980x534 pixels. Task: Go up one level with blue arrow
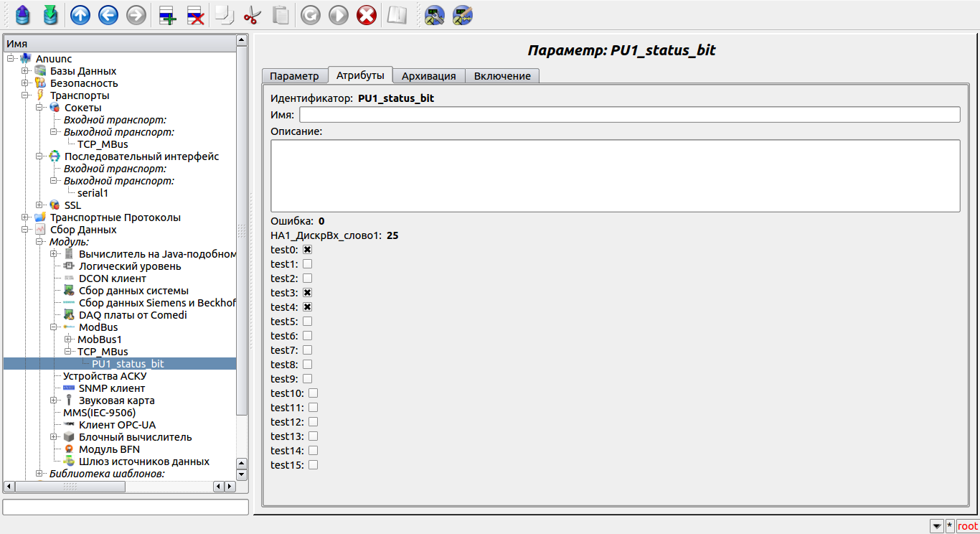pyautogui.click(x=80, y=15)
